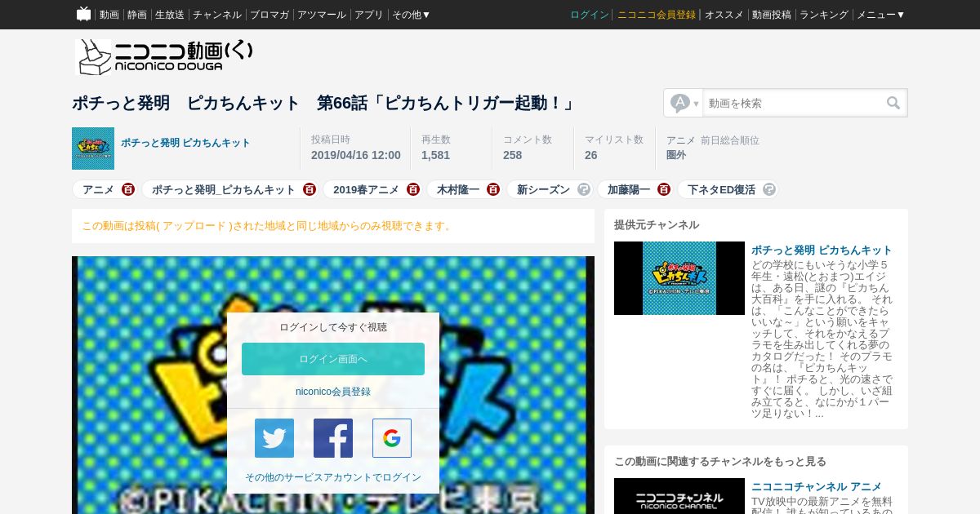Click the posting date 2019/04/16 12:00
This screenshot has width=980, height=514.
356,155
